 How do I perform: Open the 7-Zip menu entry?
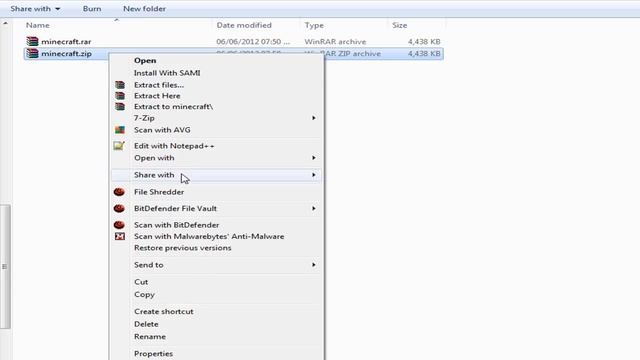144,118
